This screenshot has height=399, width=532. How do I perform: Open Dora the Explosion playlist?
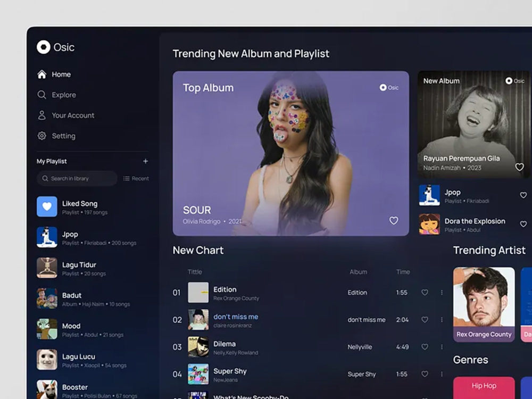coord(473,225)
